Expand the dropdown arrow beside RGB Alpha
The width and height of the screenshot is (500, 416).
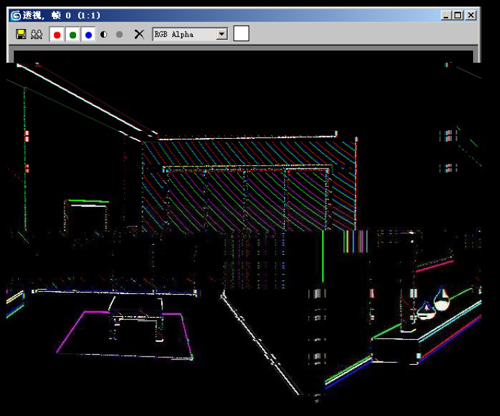tap(222, 34)
